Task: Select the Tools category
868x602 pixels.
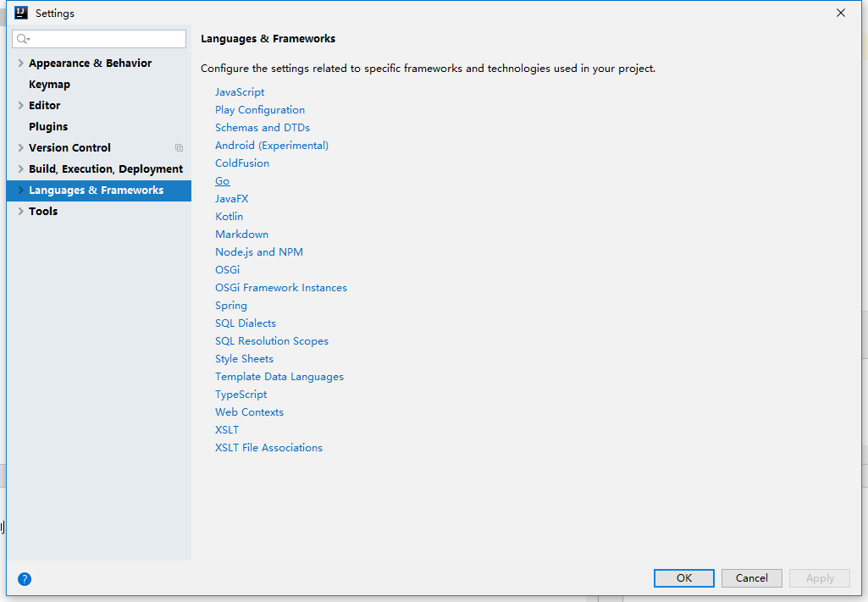Action: 43,211
